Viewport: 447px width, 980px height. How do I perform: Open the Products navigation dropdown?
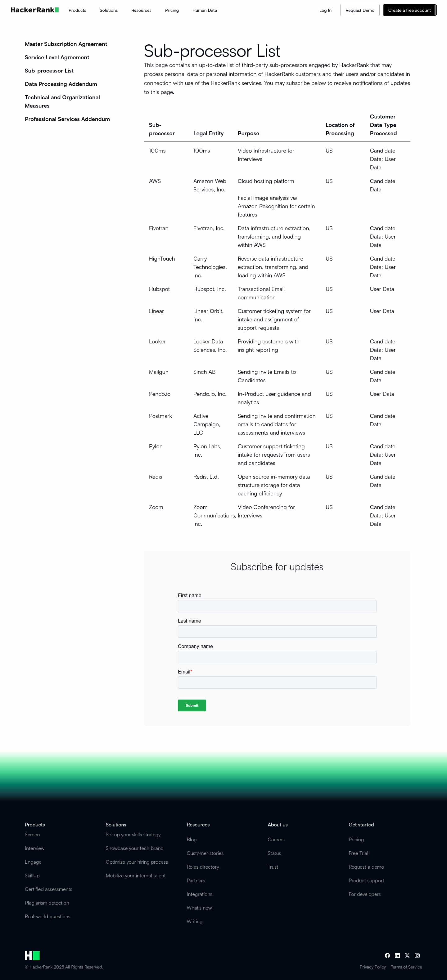[x=77, y=10]
